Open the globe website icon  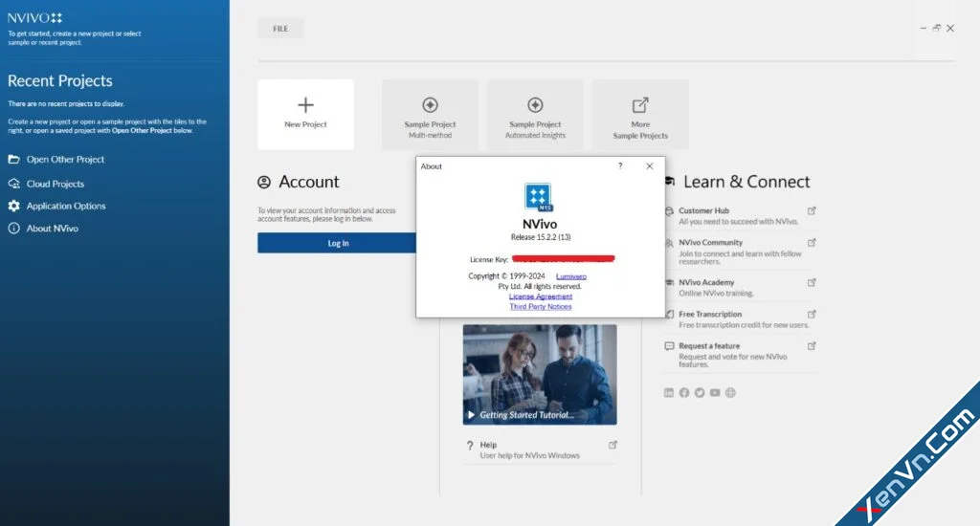click(x=730, y=393)
